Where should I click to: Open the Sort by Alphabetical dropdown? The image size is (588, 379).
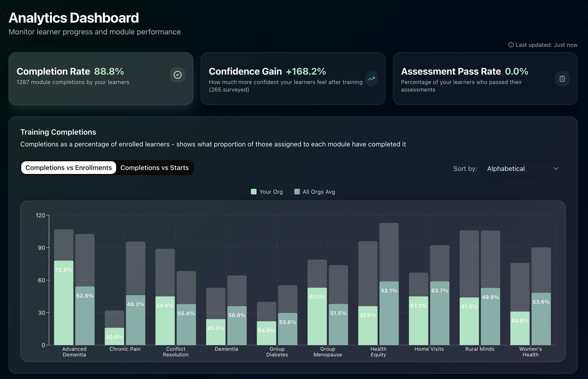tap(523, 169)
